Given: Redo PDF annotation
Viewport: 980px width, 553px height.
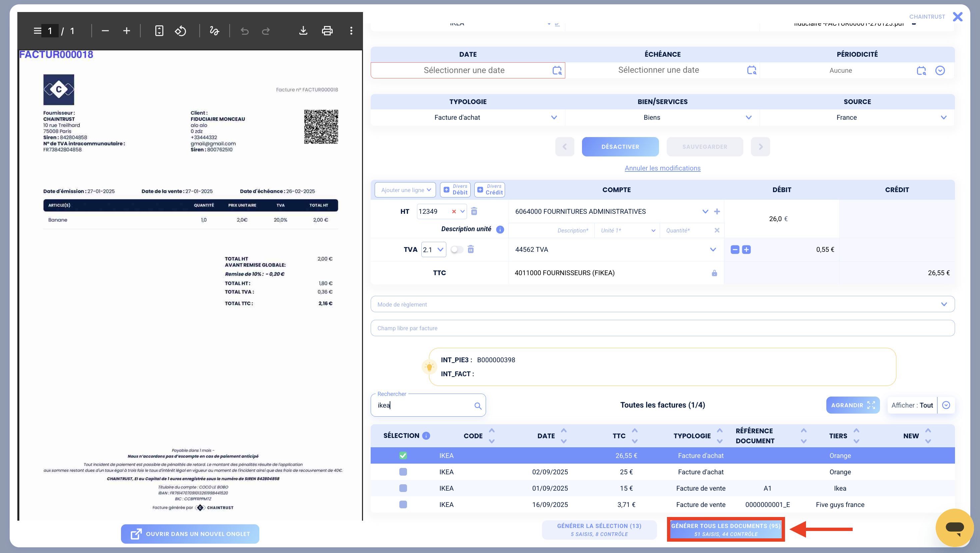Looking at the screenshot, I should point(266,31).
